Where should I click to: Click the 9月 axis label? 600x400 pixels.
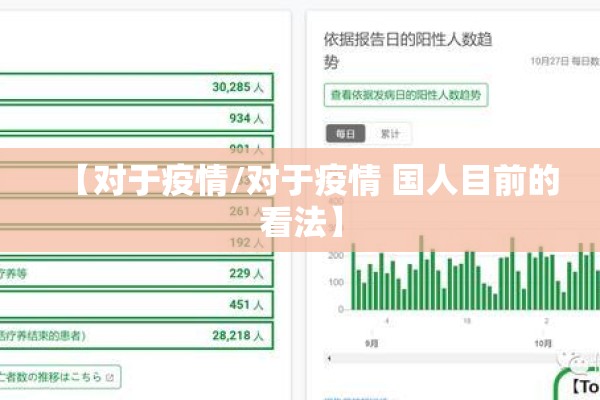(372, 344)
